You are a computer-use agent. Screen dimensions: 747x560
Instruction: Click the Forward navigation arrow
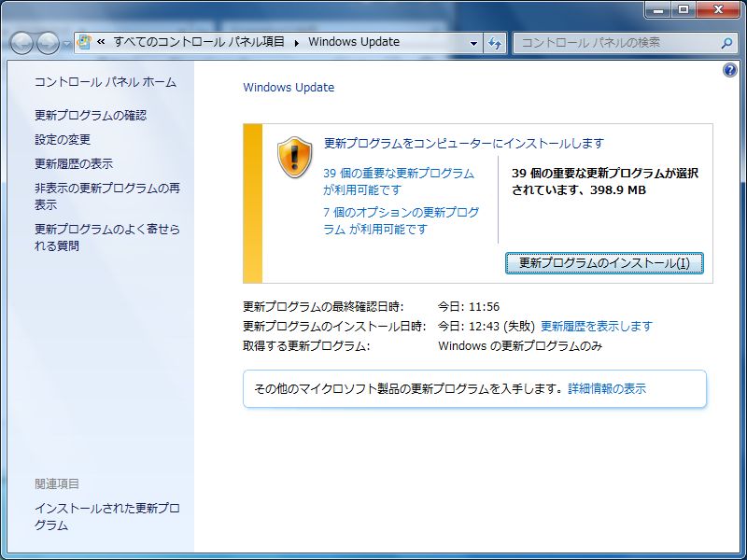pyautogui.click(x=48, y=43)
